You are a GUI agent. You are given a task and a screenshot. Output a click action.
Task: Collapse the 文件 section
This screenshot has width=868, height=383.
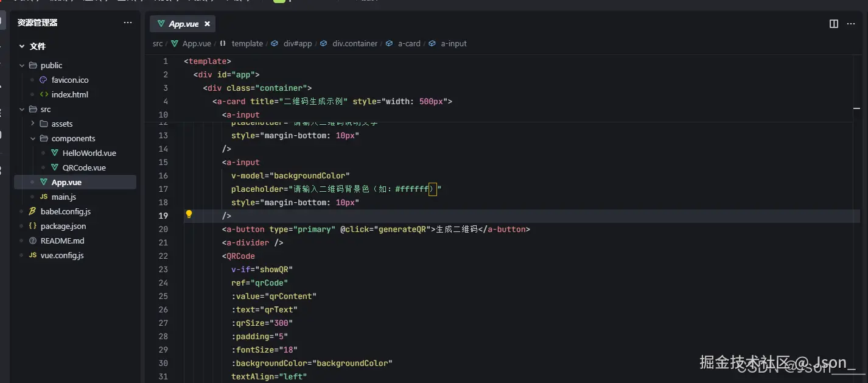[22, 46]
